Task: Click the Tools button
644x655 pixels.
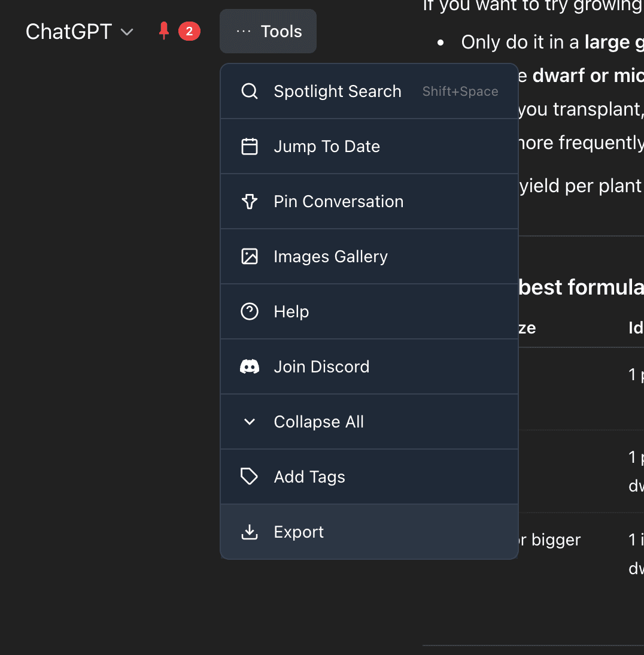Action: click(268, 31)
